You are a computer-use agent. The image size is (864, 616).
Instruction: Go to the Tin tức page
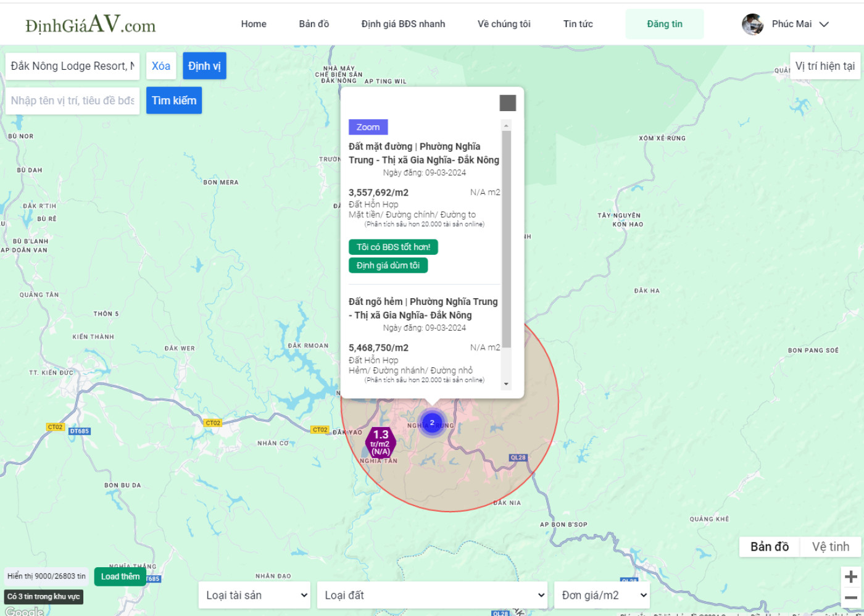(578, 24)
